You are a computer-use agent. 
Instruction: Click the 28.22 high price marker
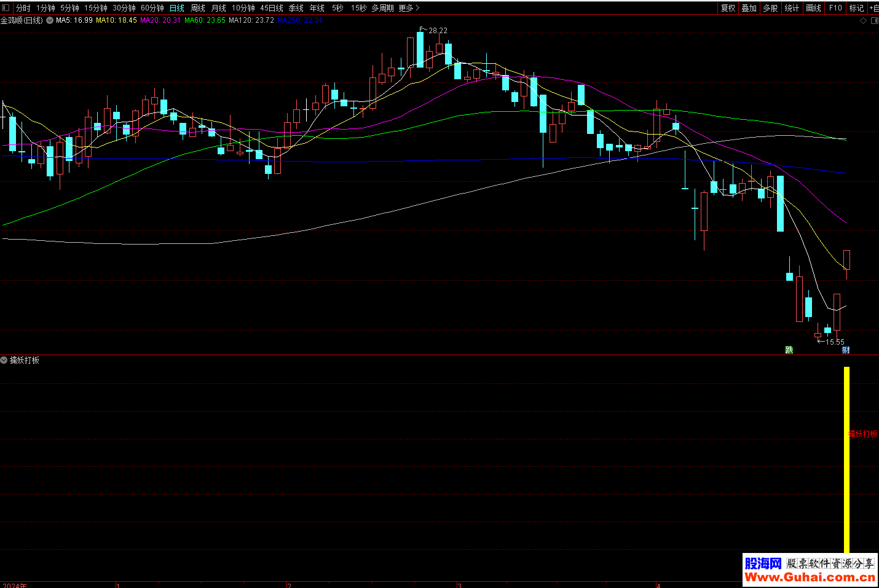(438, 30)
